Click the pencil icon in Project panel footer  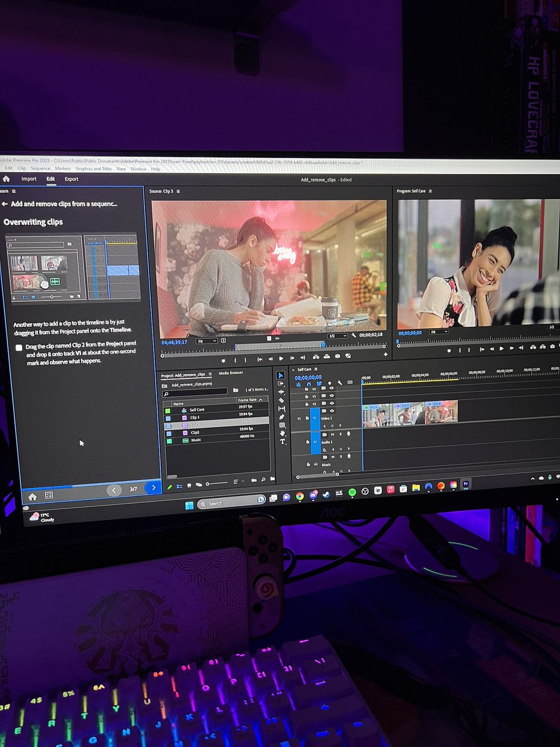(169, 487)
